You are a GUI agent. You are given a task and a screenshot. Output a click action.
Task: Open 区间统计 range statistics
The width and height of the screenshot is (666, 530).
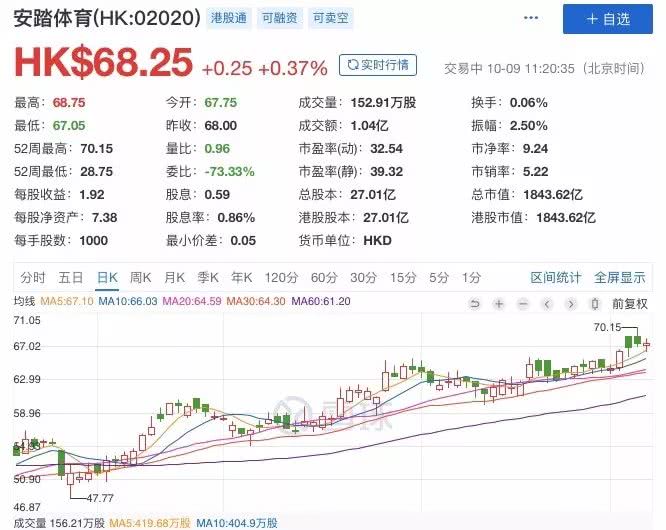pyautogui.click(x=556, y=278)
